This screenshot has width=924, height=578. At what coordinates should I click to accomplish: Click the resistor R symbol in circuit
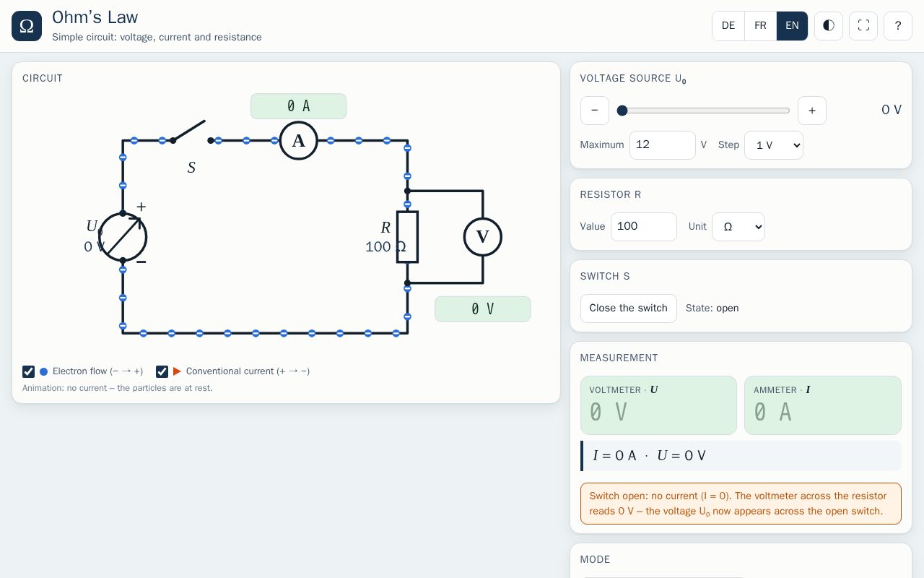pyautogui.click(x=407, y=237)
